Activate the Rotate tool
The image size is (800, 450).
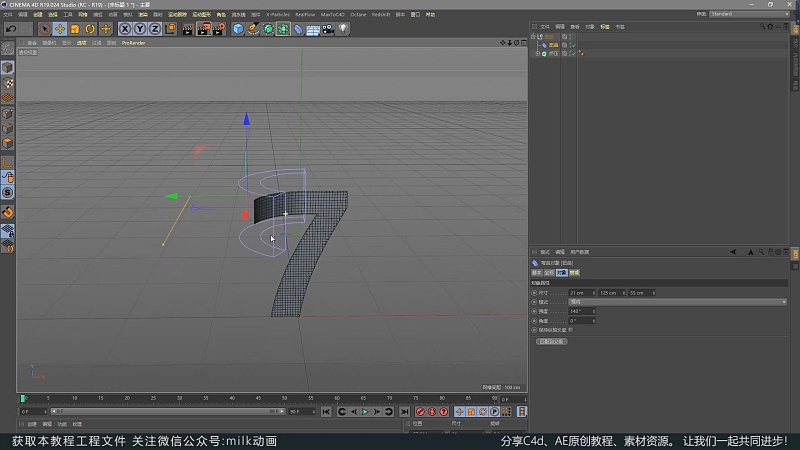click(90, 29)
